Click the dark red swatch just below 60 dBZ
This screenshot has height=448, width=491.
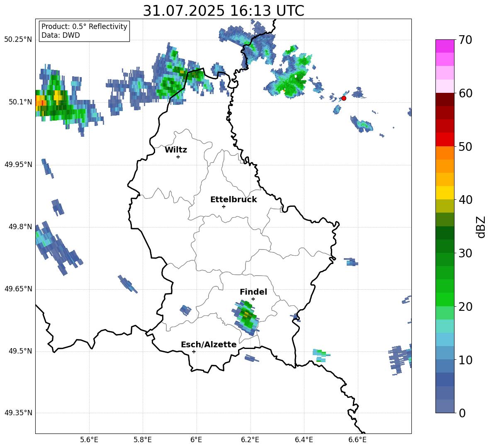[445, 99]
